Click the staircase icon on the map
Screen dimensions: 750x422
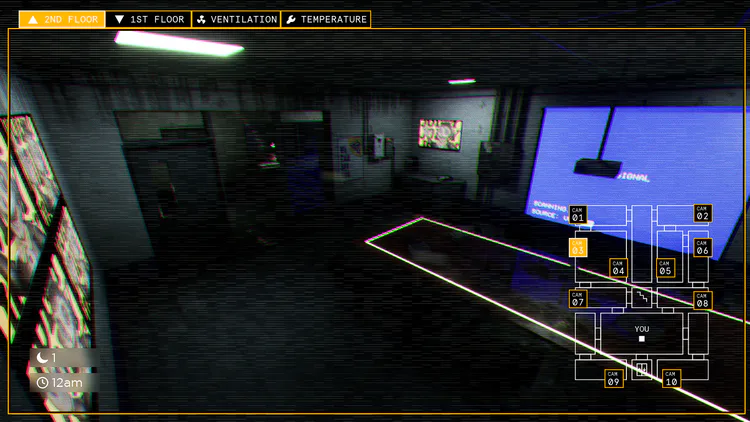point(642,298)
